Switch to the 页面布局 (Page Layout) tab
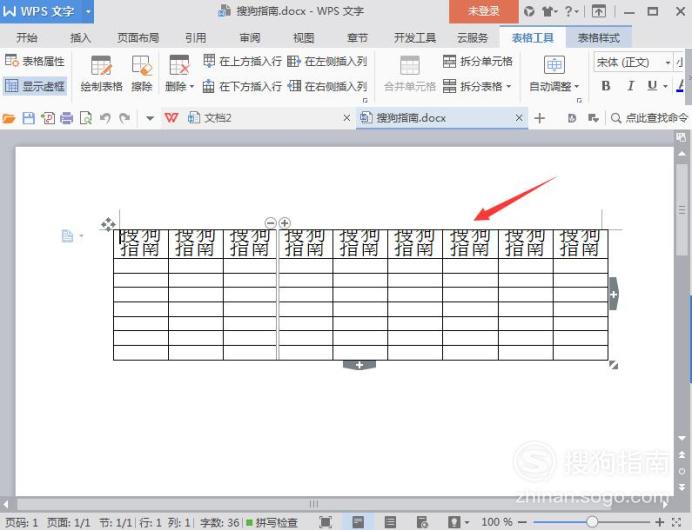692x530 pixels. [138, 38]
